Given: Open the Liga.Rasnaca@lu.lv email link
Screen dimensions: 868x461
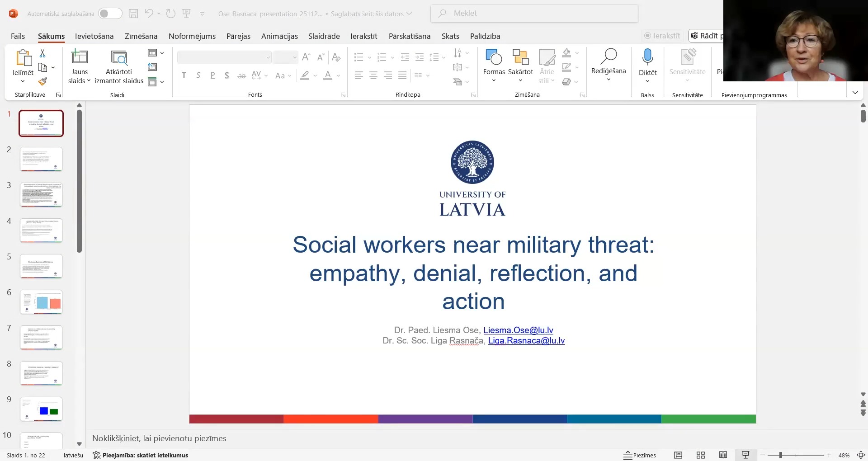Looking at the screenshot, I should [526, 341].
